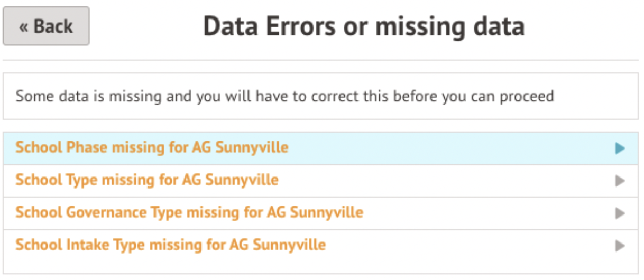Click the « chevron on Back button
644x280 pixels.
click(24, 27)
